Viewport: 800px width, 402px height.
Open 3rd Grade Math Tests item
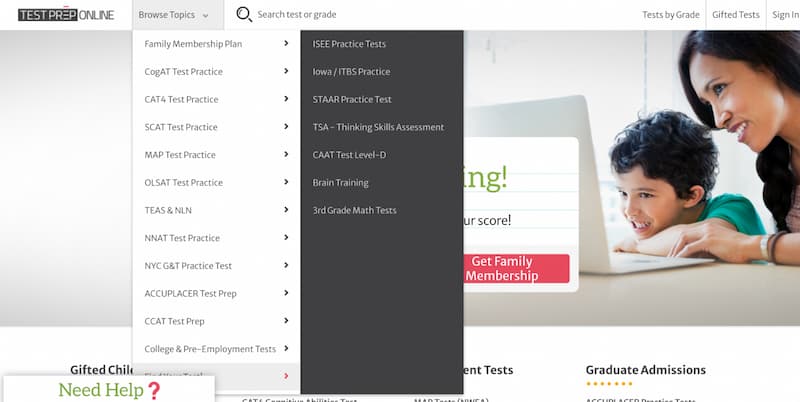tap(354, 210)
